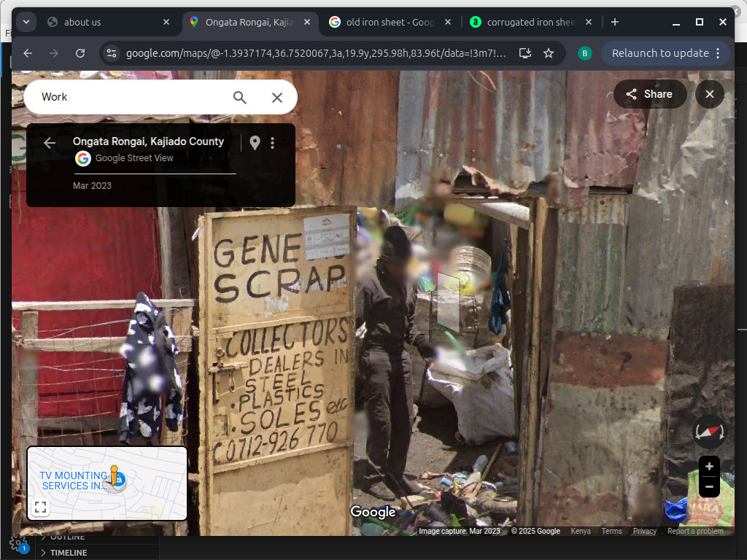Image resolution: width=747 pixels, height=560 pixels.
Task: Click the search magnifier icon in Maps
Action: click(239, 97)
